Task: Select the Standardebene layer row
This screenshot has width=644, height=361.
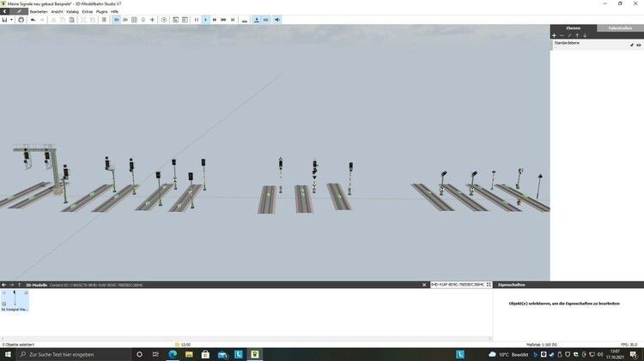Action: (x=597, y=45)
